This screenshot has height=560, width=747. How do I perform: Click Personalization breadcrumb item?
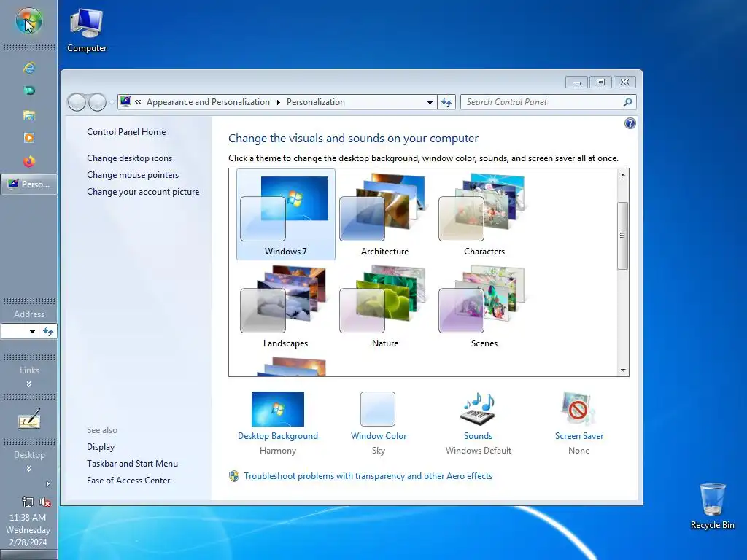315,102
